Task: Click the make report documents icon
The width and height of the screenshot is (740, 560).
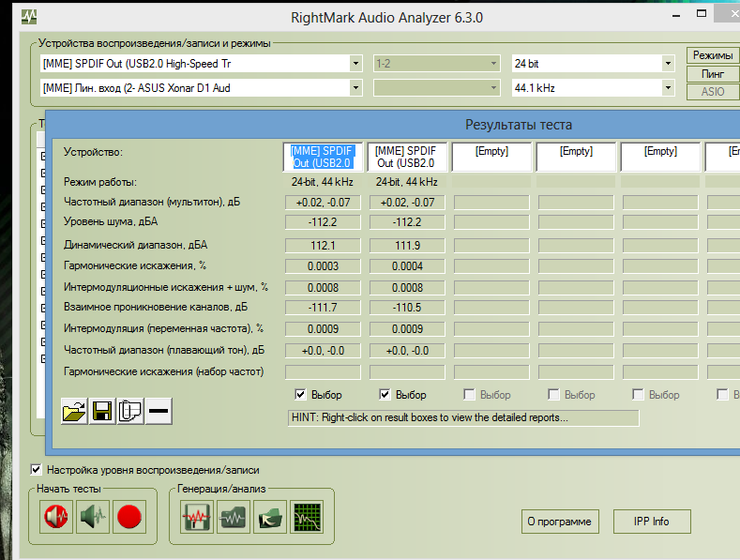Action: [x=130, y=411]
